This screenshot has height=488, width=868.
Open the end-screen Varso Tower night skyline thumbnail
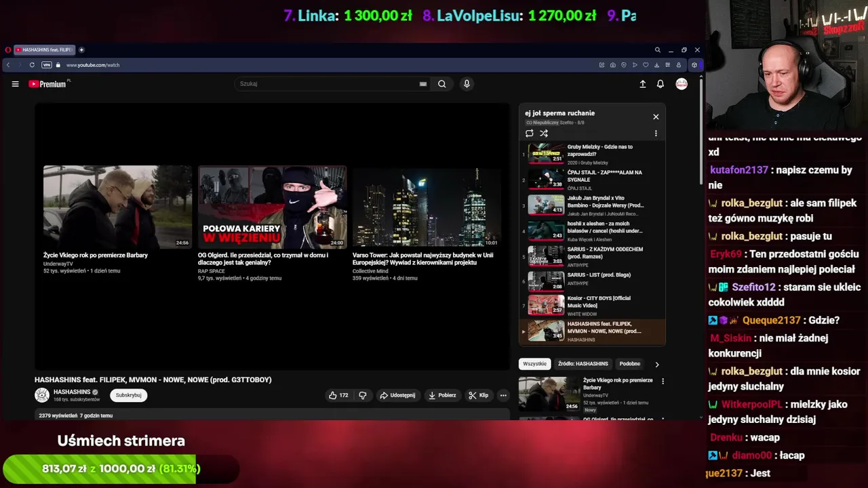coord(427,207)
